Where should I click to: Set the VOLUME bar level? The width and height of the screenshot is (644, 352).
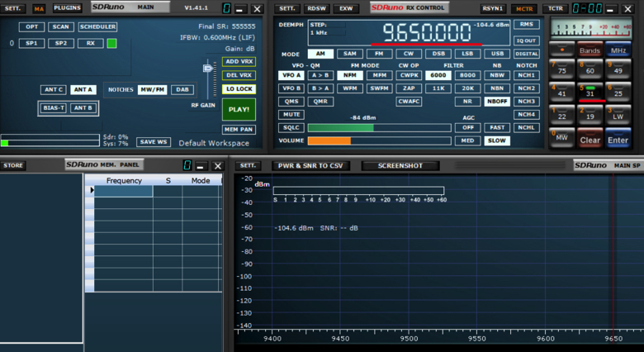(380, 140)
